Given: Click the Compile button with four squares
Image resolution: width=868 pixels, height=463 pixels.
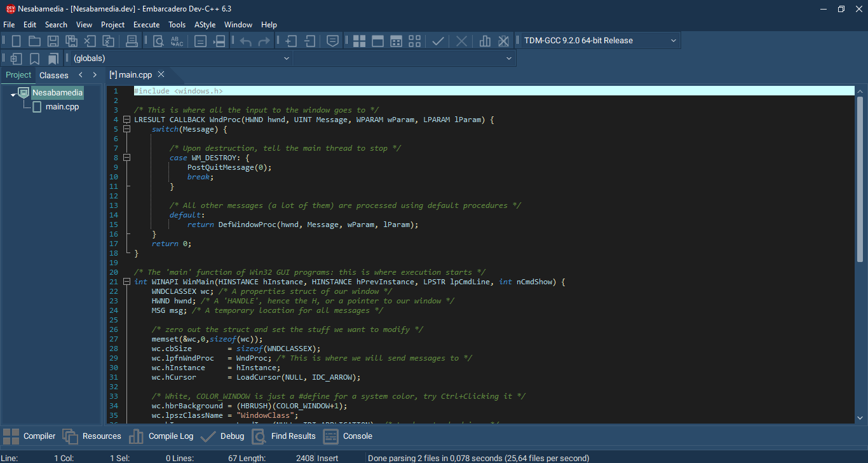Looking at the screenshot, I should 359,41.
